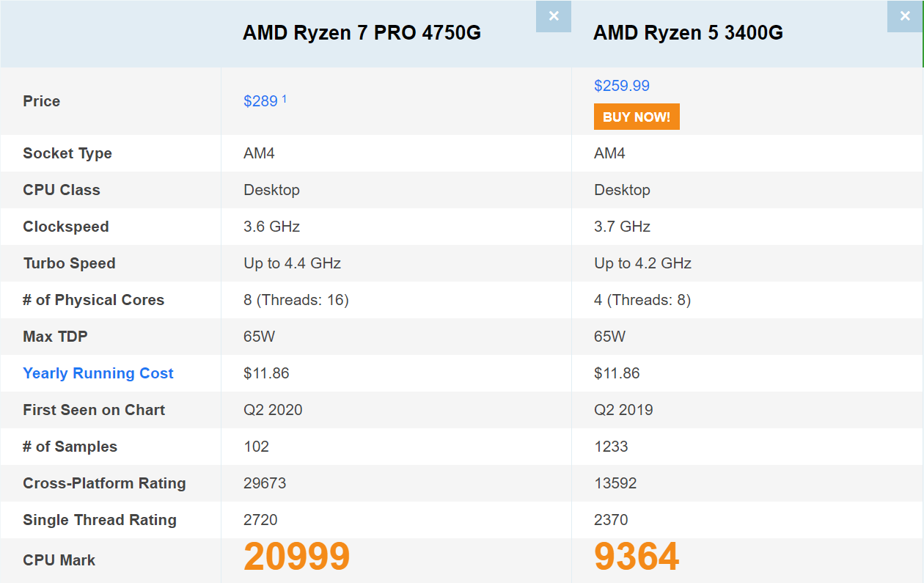Click the Max TDP row label

(56, 337)
